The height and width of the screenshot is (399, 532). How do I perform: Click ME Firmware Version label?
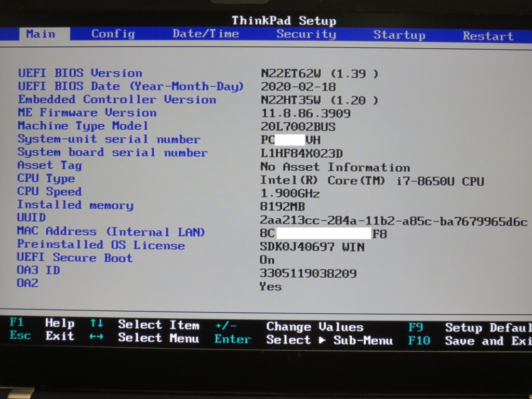tap(87, 112)
